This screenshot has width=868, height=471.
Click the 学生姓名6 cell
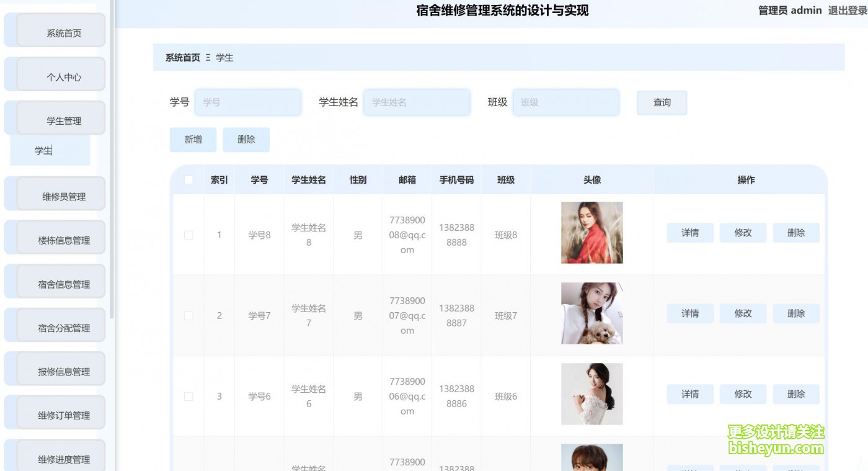tap(309, 397)
